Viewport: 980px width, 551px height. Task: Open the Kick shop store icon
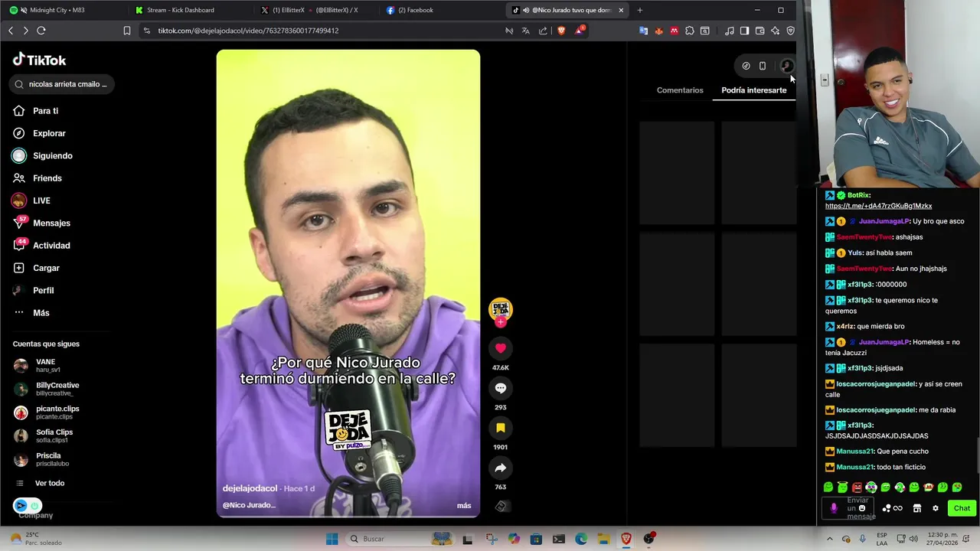click(x=916, y=508)
